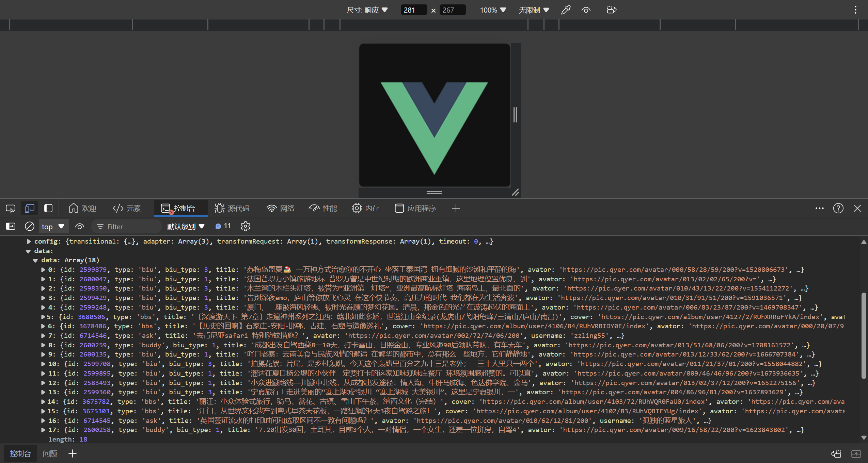
Task: Toggle device emulation mode icon
Action: [x=29, y=208]
